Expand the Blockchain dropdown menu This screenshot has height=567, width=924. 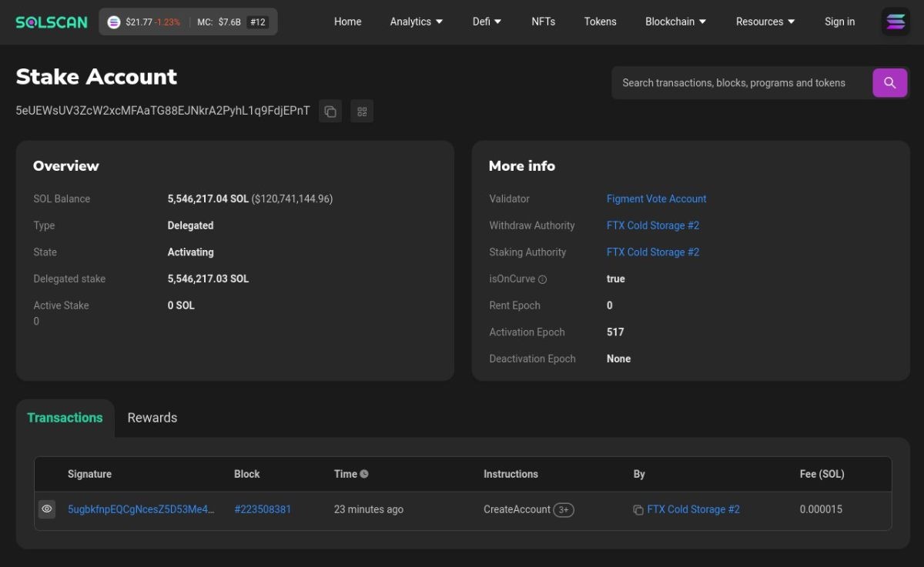point(675,22)
